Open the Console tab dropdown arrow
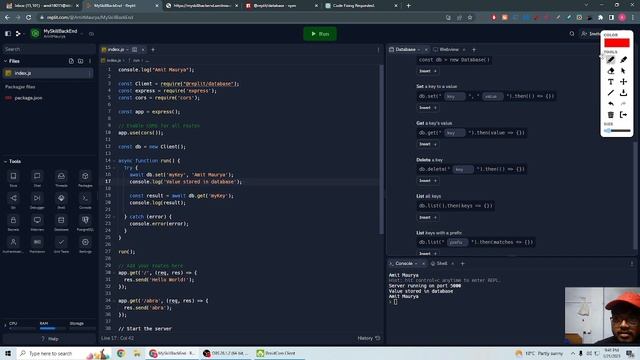This screenshot has height=360, width=640. coord(416,264)
